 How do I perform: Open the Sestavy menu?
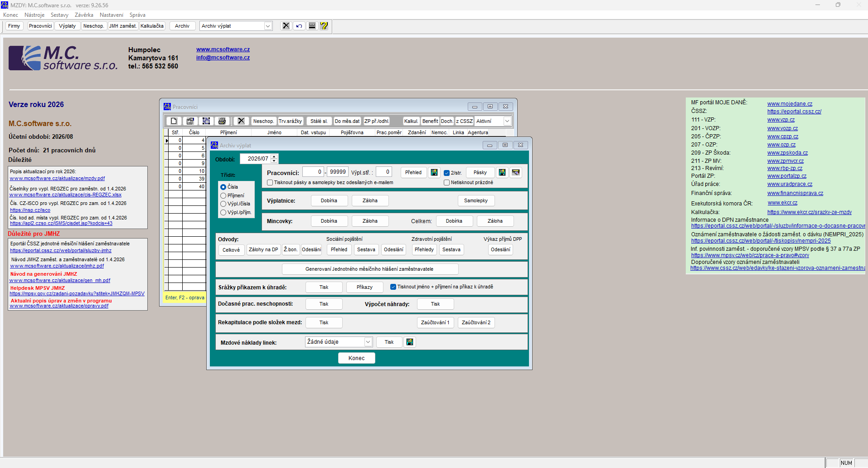pyautogui.click(x=59, y=15)
